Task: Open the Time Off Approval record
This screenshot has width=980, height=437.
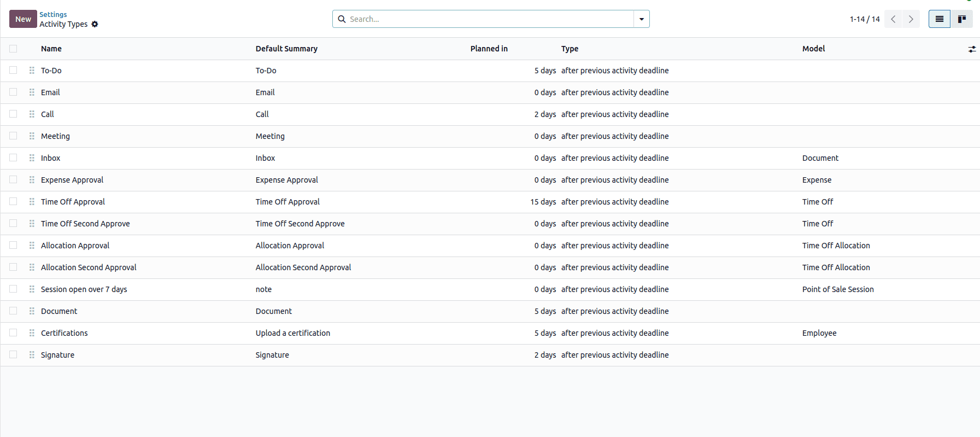Action: (73, 202)
